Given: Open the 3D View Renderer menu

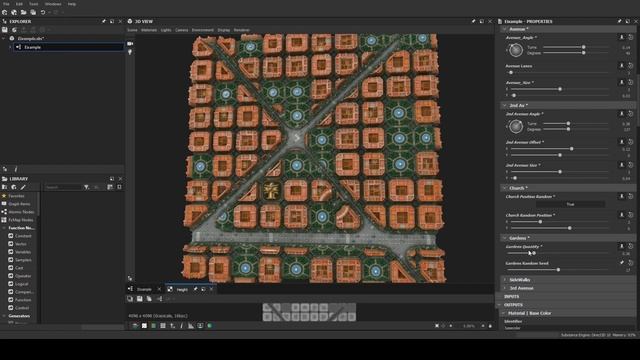Looking at the screenshot, I should (242, 30).
